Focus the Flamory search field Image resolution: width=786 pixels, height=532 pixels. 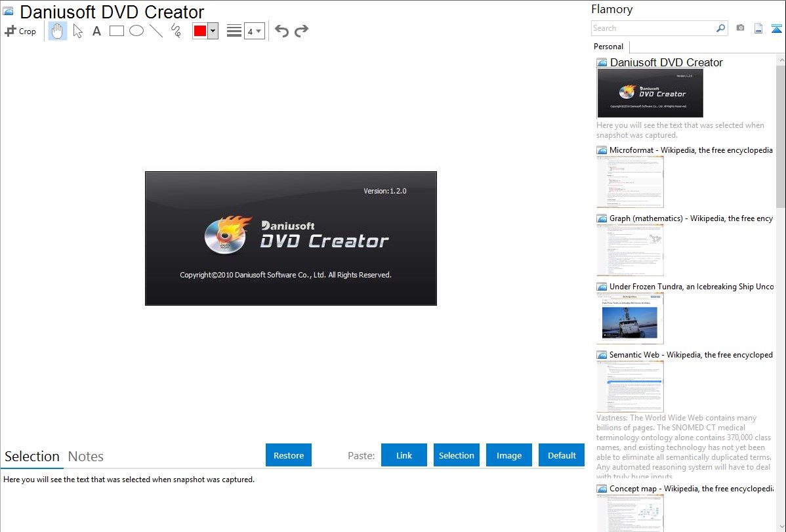click(653, 28)
